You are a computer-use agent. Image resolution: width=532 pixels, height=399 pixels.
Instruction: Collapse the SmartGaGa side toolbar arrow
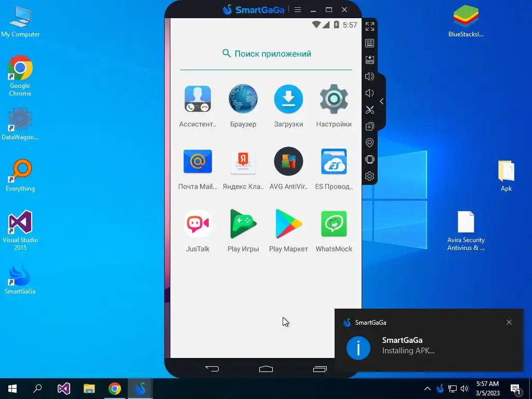(x=382, y=101)
